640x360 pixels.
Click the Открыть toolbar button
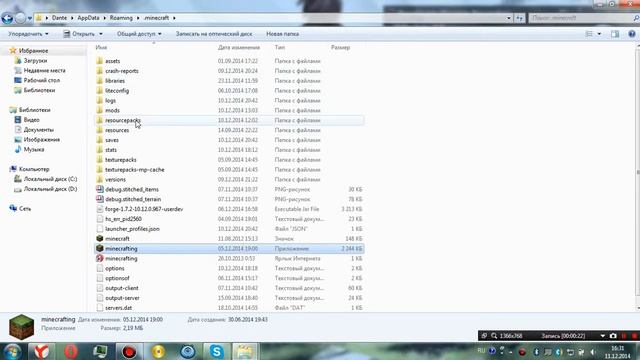(x=83, y=34)
